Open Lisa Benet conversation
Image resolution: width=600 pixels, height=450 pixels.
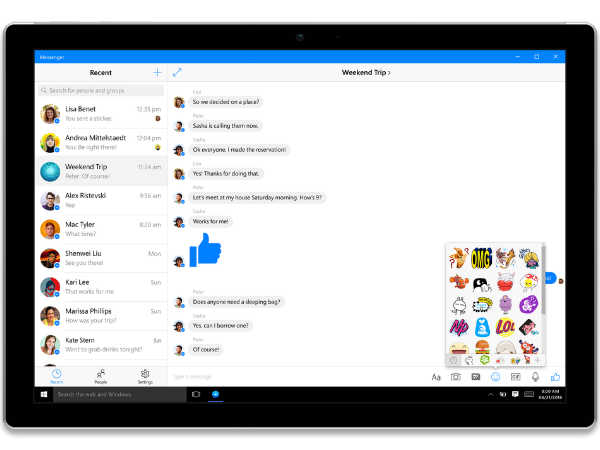[101, 114]
